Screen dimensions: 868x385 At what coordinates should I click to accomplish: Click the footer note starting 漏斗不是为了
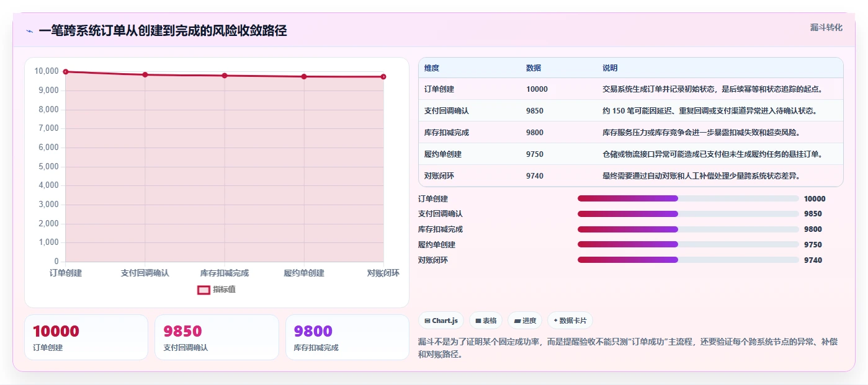[628, 348]
